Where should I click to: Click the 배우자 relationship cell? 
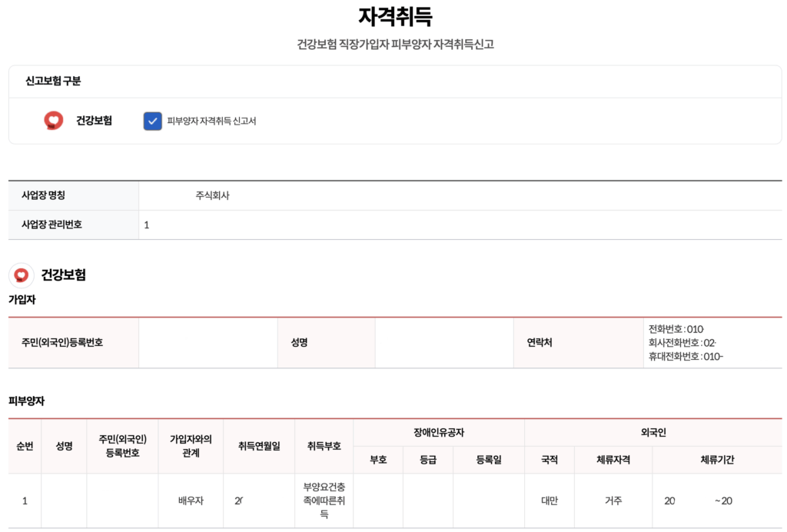pos(191,500)
